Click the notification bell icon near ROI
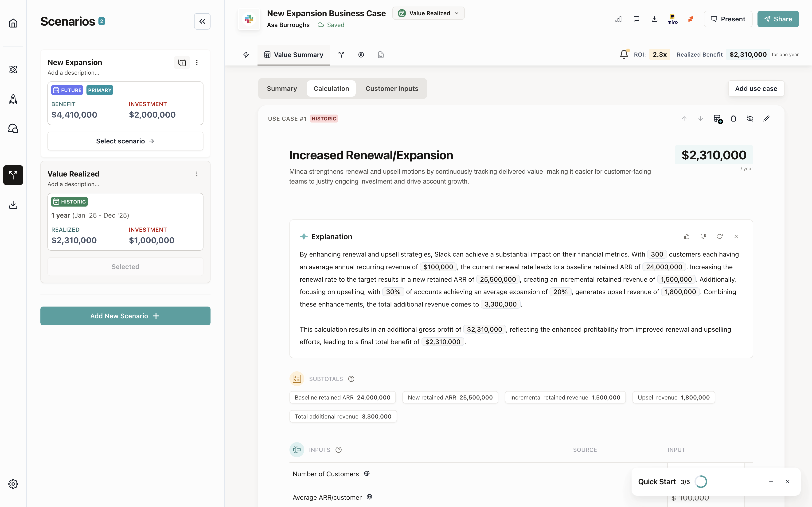The image size is (812, 507). [x=624, y=54]
